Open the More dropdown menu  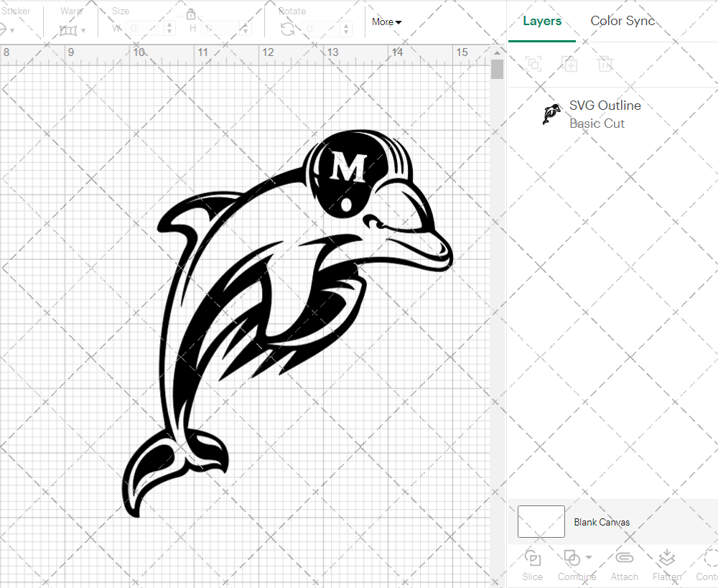[x=386, y=22]
